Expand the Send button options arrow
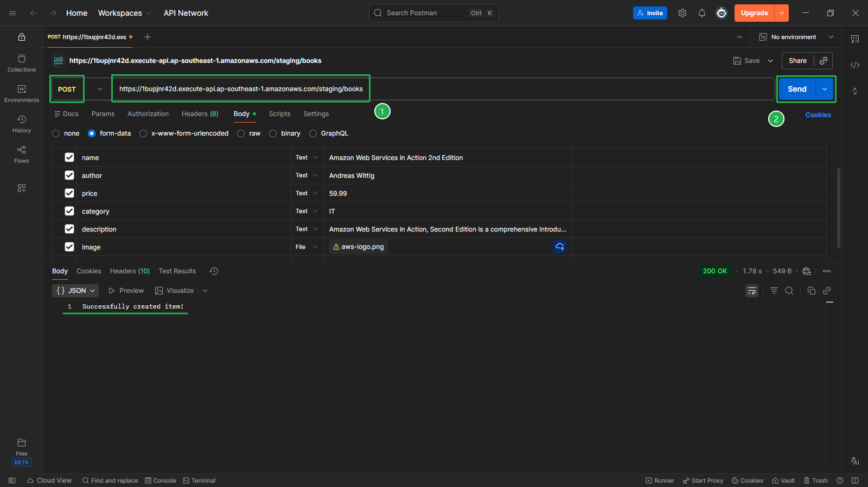The width and height of the screenshot is (868, 487). pos(825,89)
